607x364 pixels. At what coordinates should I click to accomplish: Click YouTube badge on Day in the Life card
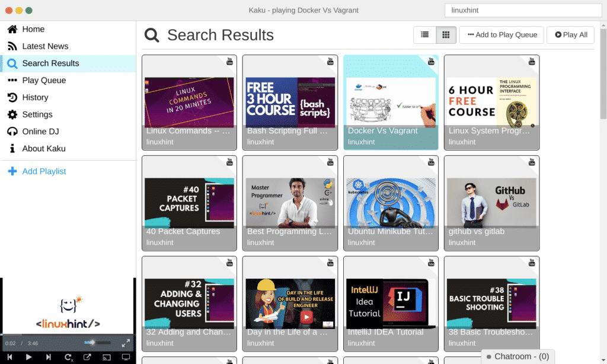[x=330, y=263]
